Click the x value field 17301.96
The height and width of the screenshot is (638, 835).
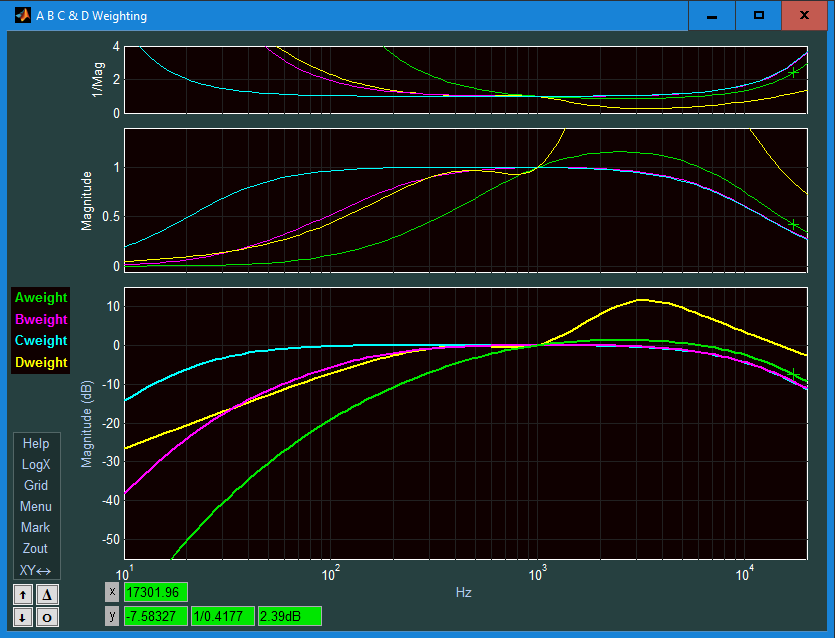[155, 592]
